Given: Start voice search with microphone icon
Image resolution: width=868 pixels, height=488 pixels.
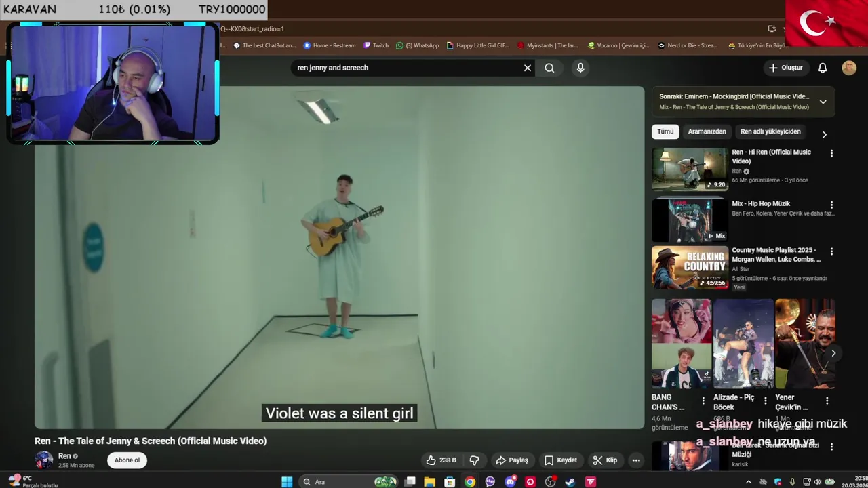Looking at the screenshot, I should [580, 68].
